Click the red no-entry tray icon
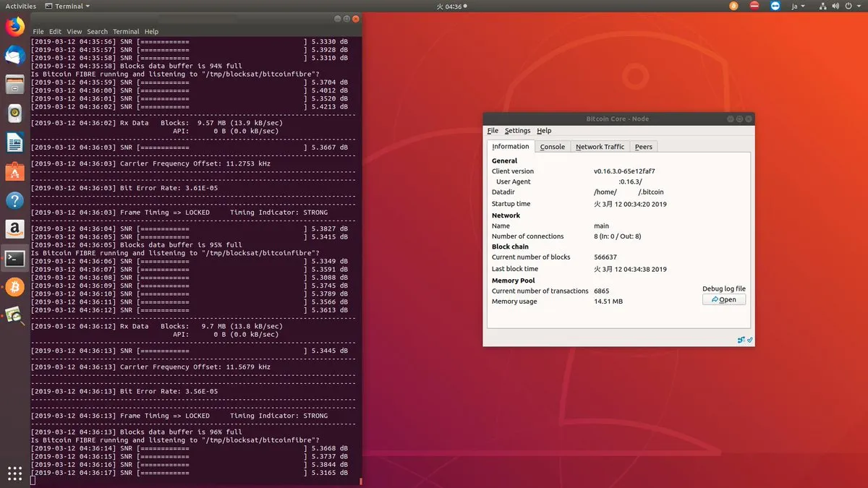 pyautogui.click(x=754, y=6)
